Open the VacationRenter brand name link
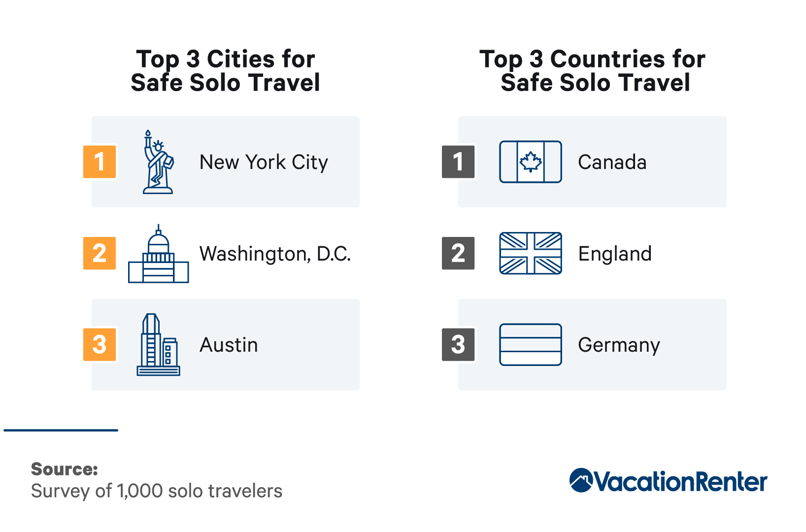806x532 pixels. (680, 481)
